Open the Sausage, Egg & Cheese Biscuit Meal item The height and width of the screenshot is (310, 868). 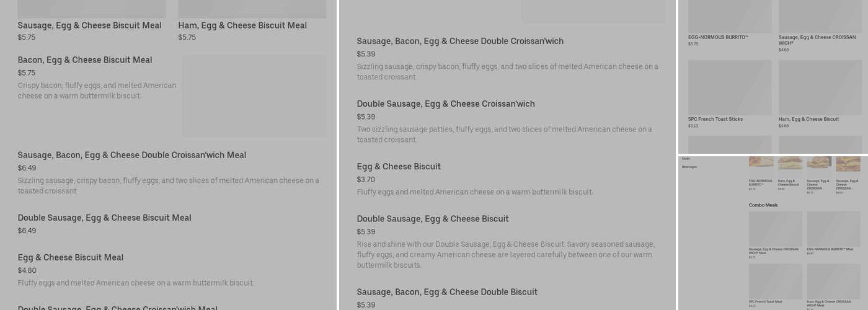pos(89,25)
